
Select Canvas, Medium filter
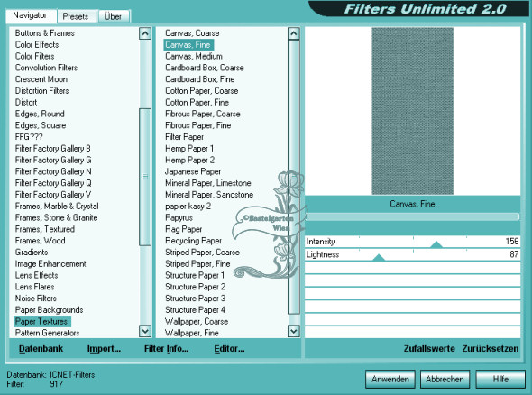click(x=194, y=56)
